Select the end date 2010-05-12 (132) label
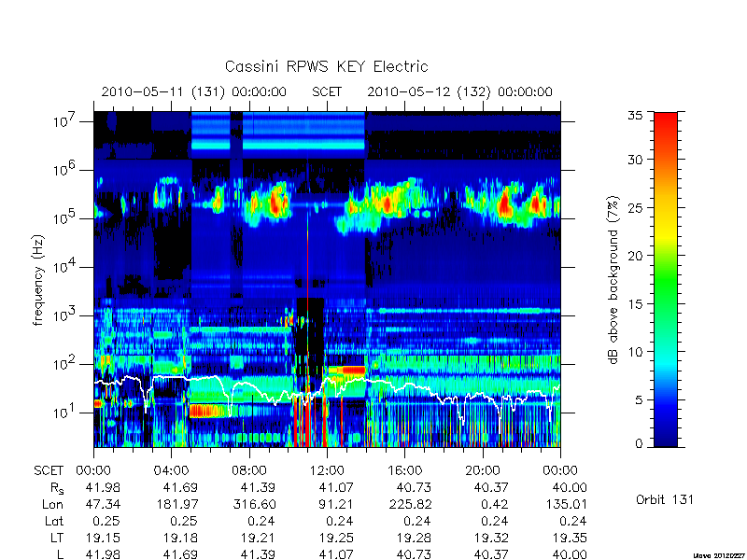747x560 pixels. [x=459, y=91]
